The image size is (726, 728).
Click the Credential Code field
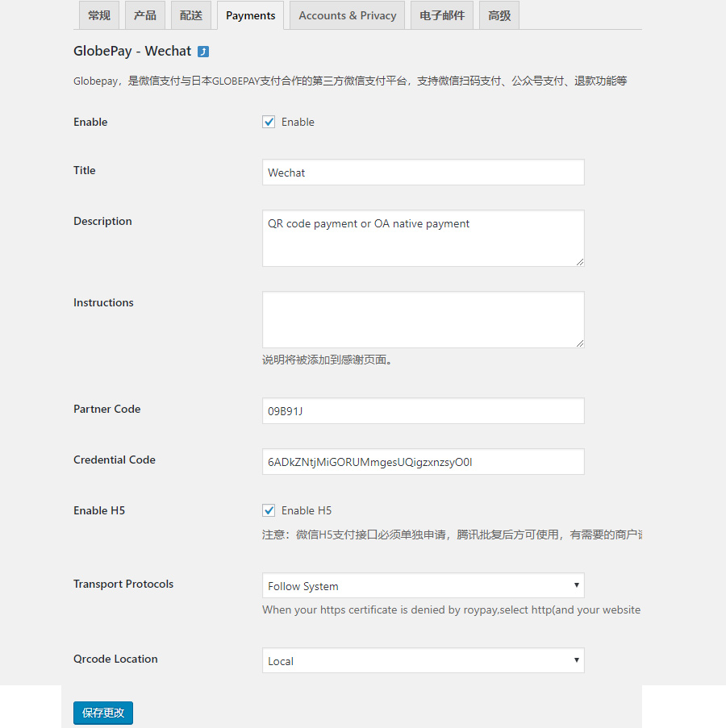(423, 461)
